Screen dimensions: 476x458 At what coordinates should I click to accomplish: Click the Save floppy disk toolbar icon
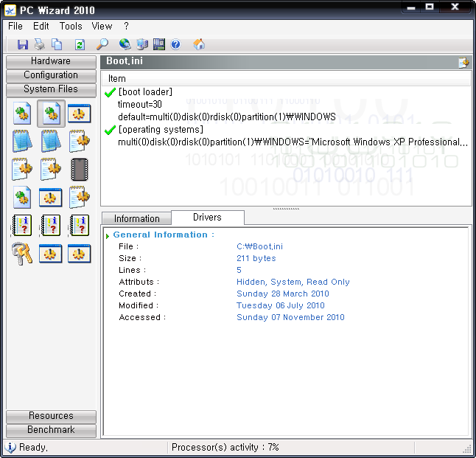pos(22,45)
